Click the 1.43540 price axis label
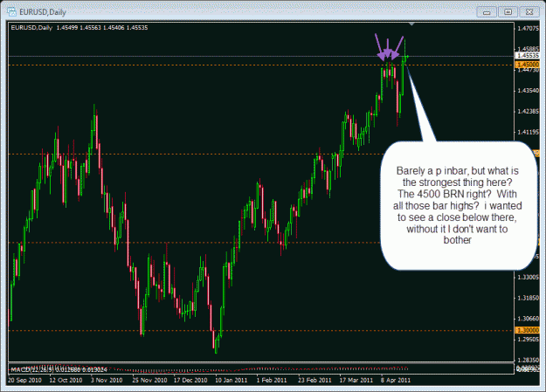The image size is (546, 392). coord(529,91)
